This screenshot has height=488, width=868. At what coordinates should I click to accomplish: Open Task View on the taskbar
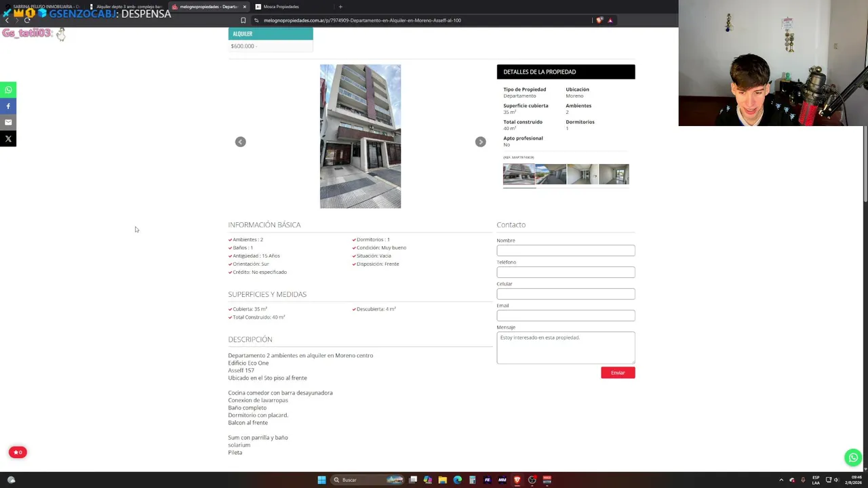click(x=412, y=480)
